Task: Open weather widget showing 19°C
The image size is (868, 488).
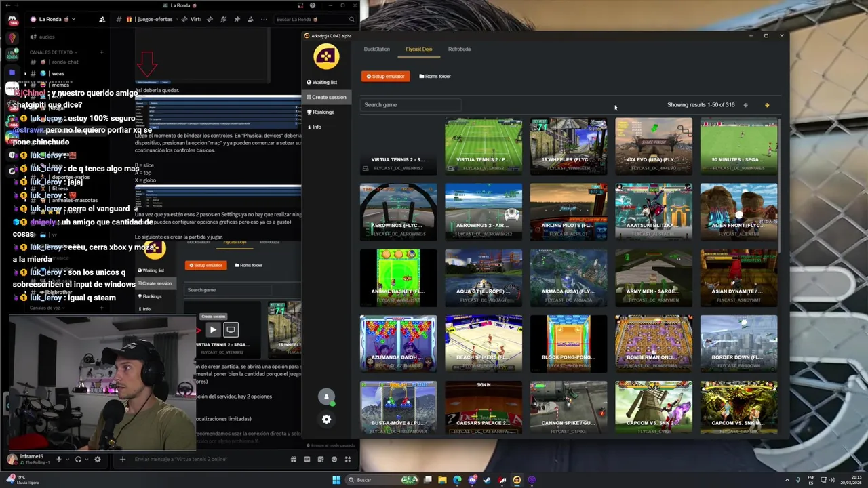Action: pyautogui.click(x=23, y=479)
